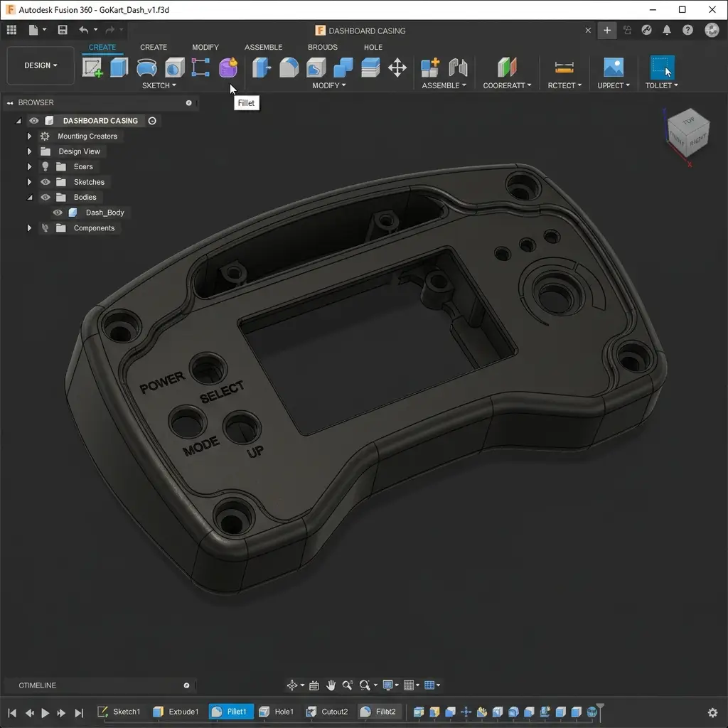Click the ViewCube in the viewport corner
Viewport: 728px width, 728px height.
click(x=688, y=133)
